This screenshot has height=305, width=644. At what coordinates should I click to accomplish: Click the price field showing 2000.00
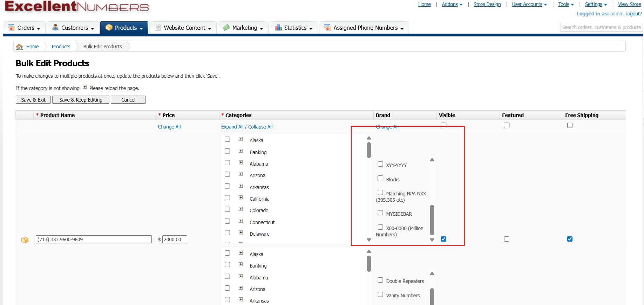(175, 240)
